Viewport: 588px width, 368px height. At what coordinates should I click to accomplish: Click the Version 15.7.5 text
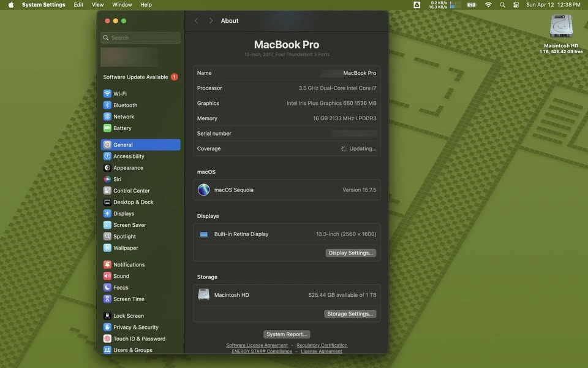pyautogui.click(x=360, y=190)
